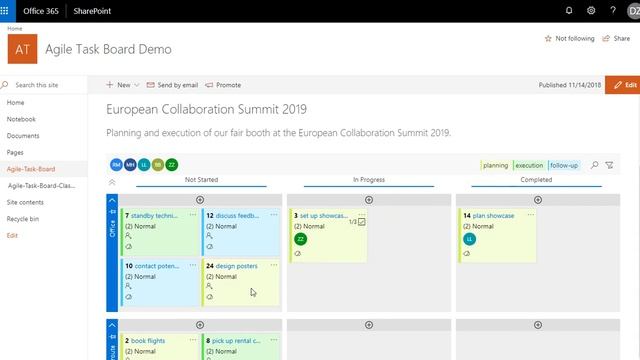Open Pages in left navigation
The image size is (640, 360).
point(15,152)
